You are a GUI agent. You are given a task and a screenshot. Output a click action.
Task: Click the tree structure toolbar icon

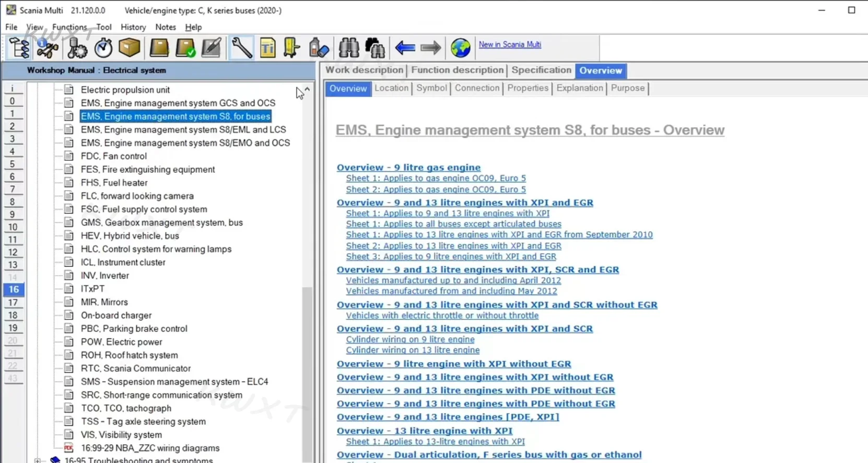click(x=20, y=48)
